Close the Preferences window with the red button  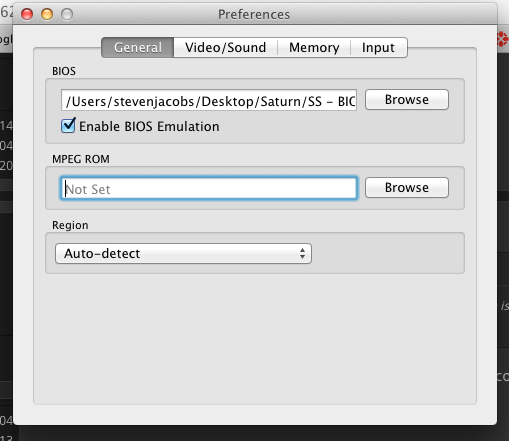27,14
